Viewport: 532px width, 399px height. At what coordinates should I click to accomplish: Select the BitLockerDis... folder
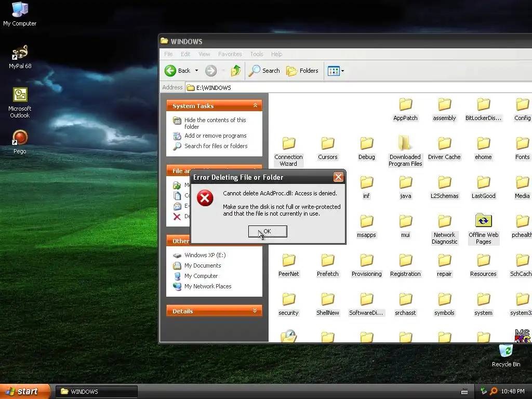[x=483, y=109]
